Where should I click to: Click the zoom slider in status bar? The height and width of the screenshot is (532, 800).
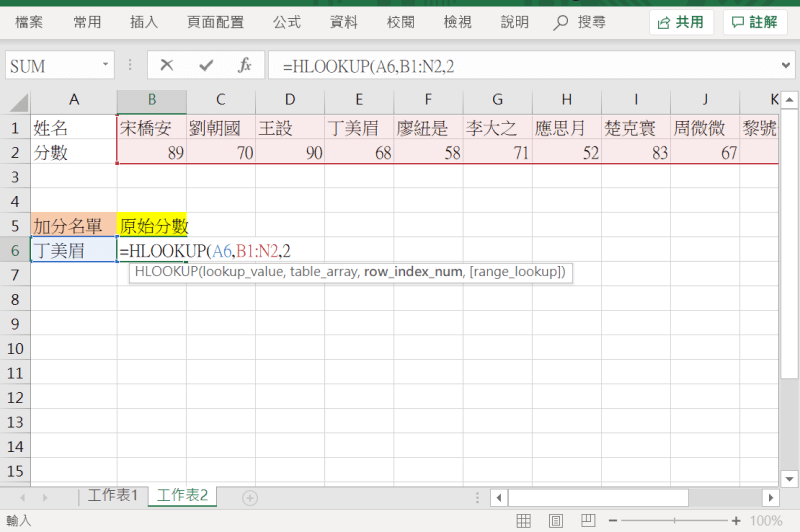coord(674,521)
